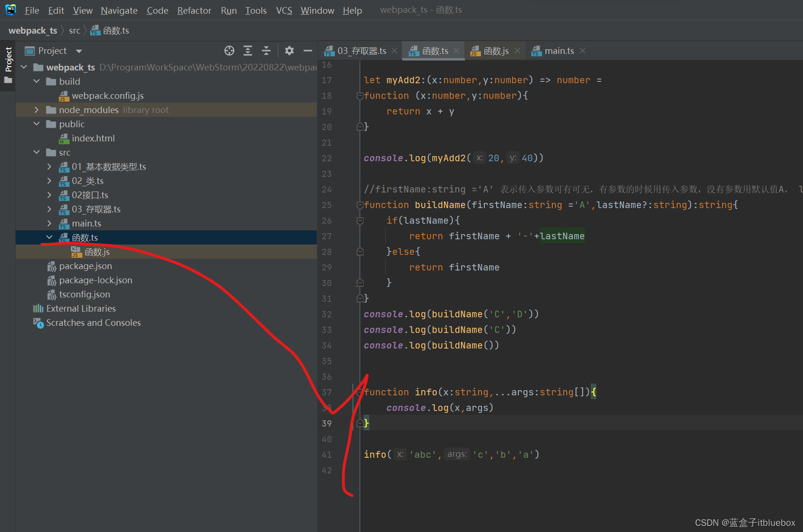Click the info call on line 41
The image size is (803, 532).
point(452,454)
